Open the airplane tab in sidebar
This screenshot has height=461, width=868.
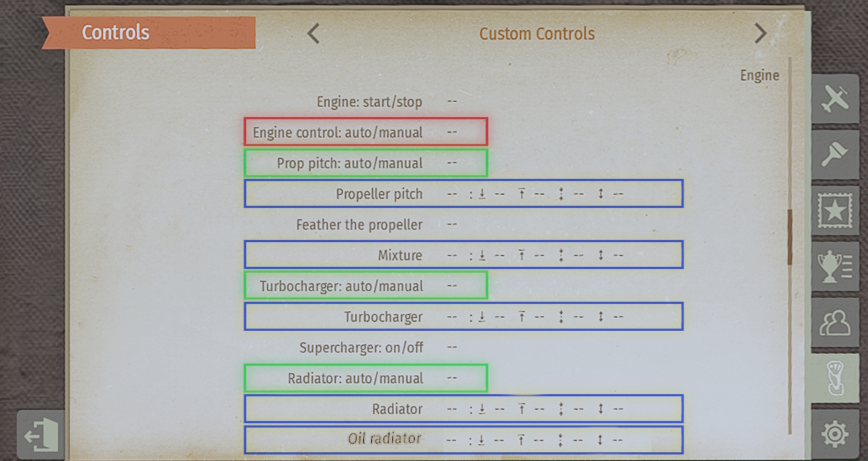point(835,100)
